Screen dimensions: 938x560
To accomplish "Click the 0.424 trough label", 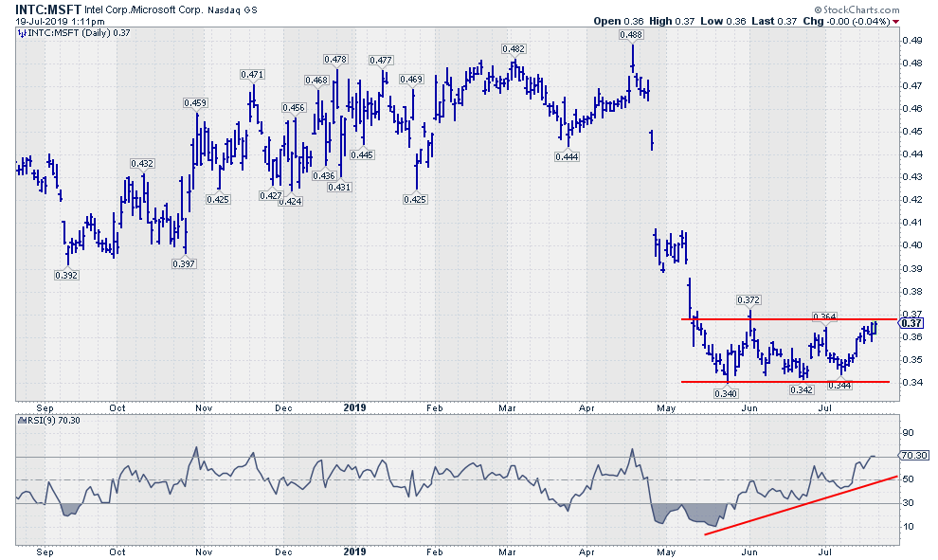I will tap(291, 201).
